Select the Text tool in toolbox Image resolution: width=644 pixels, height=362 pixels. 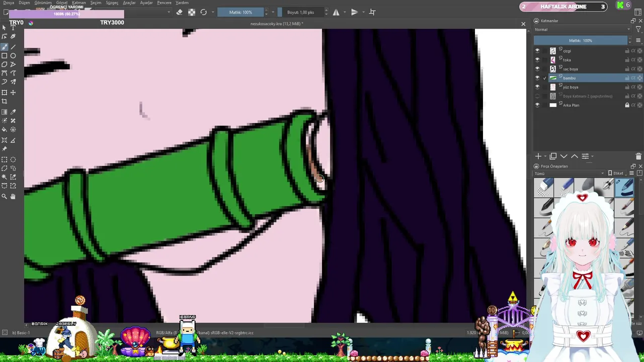pyautogui.click(x=13, y=27)
